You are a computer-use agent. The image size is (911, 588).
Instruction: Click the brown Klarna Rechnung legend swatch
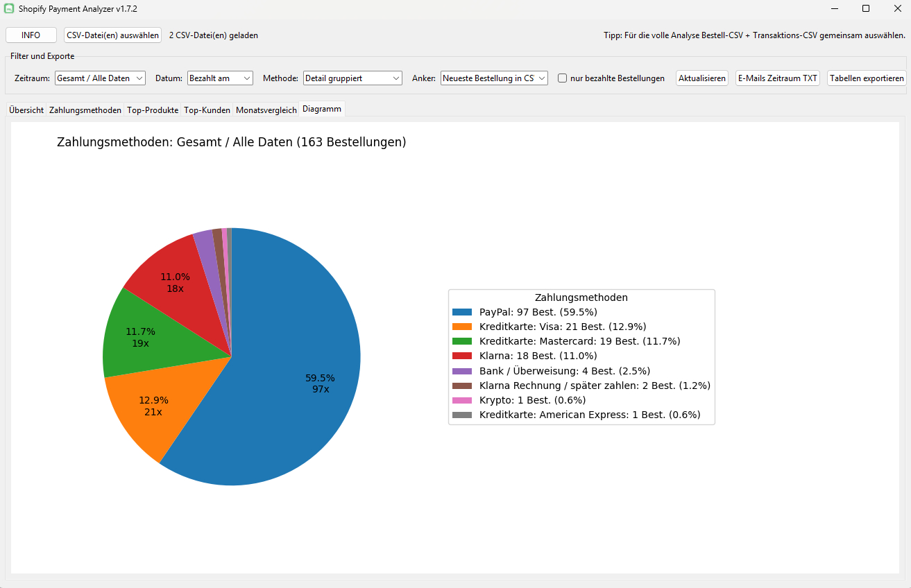[x=462, y=386]
